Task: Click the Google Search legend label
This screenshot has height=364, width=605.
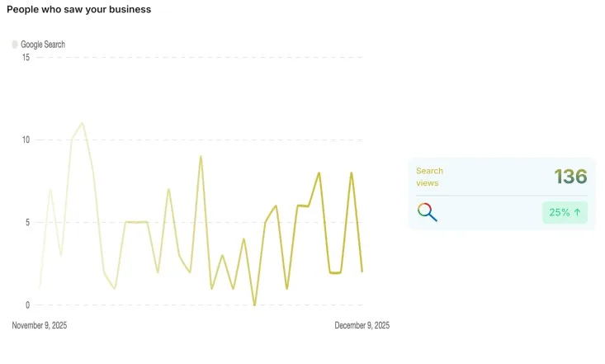Action: point(43,45)
